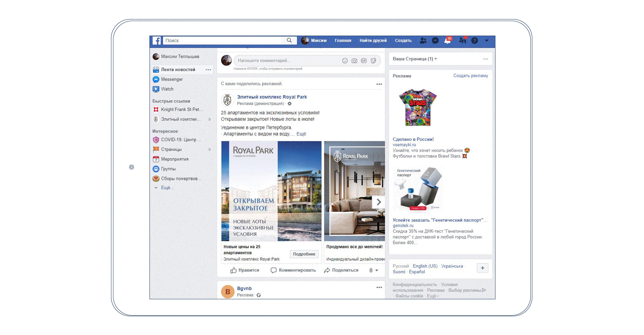Open the Лента новостей options dots
The height and width of the screenshot is (335, 644).
click(208, 70)
